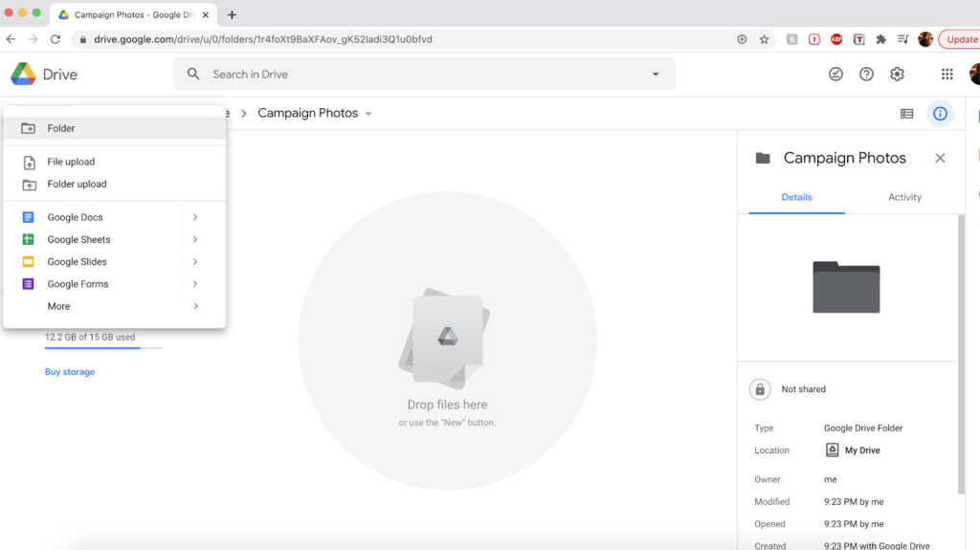
Task: Click the large folder thumbnail in details
Action: 846,287
